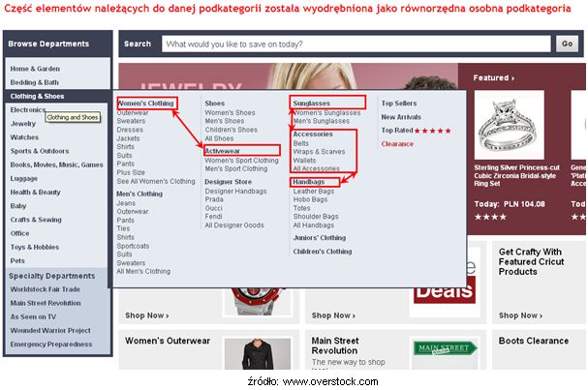The width and height of the screenshot is (588, 390).
Task: Open Accessories category heading
Action: tap(313, 134)
